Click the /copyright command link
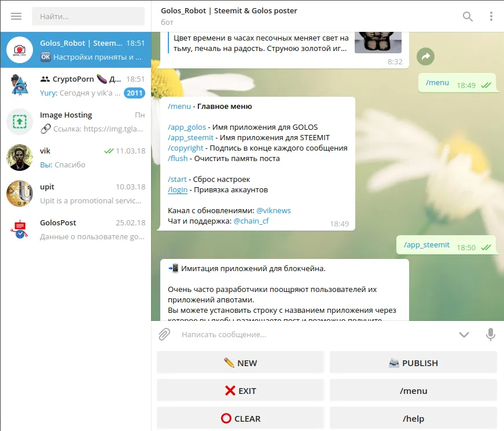This screenshot has height=431, width=504. click(x=186, y=148)
